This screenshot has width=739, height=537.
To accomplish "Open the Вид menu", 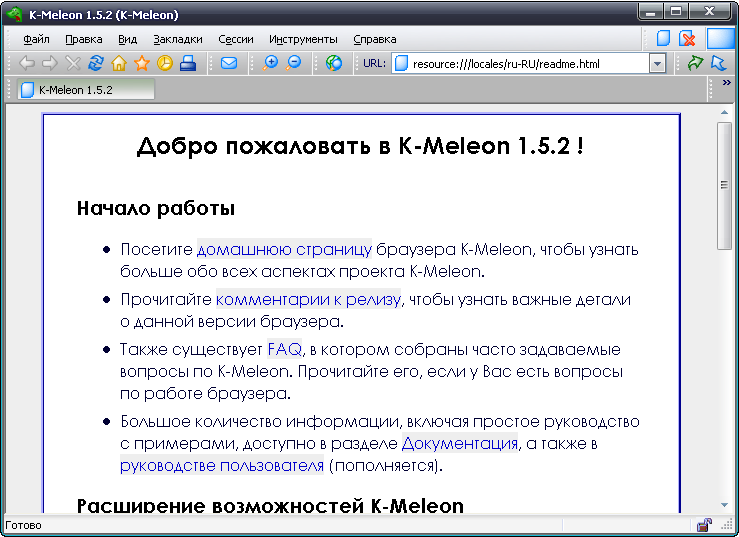I will [x=128, y=39].
